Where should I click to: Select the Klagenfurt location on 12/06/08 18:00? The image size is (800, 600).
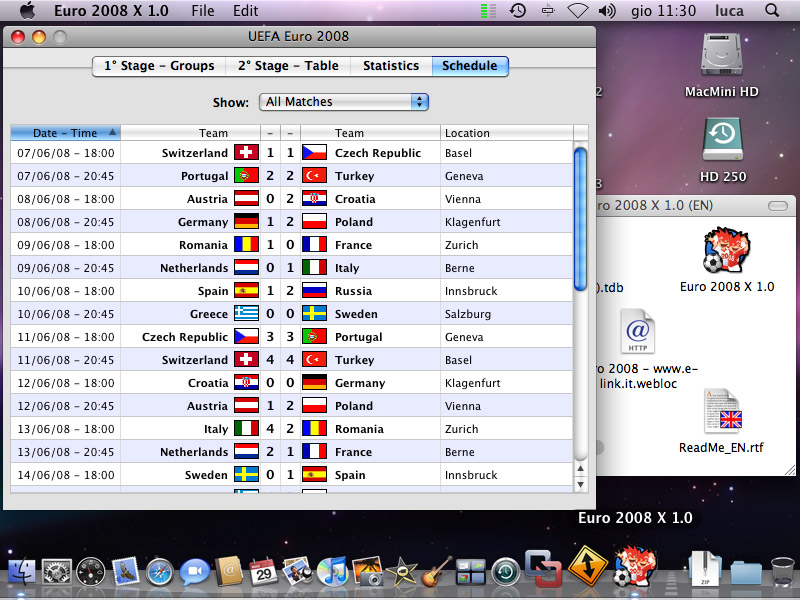tap(472, 383)
